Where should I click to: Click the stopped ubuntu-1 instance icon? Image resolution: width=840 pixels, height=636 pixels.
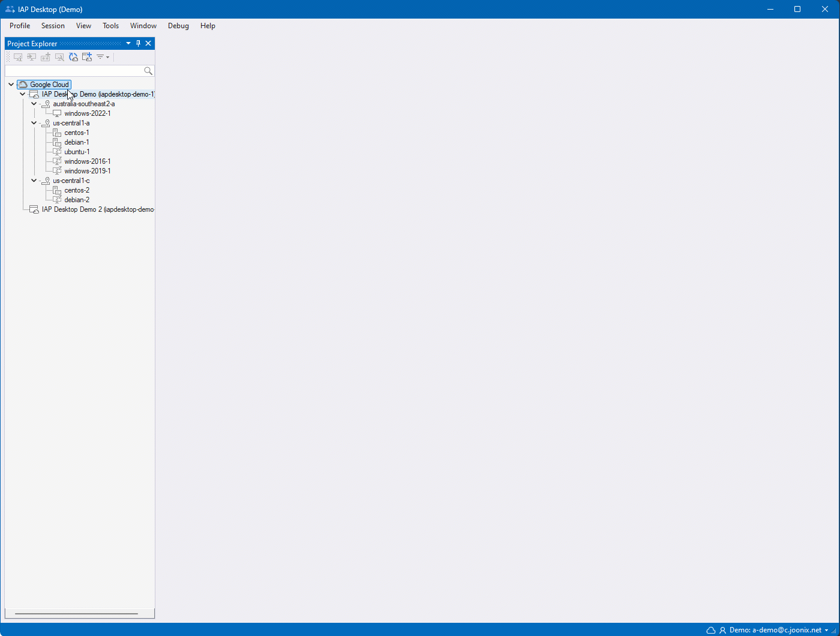tap(57, 152)
